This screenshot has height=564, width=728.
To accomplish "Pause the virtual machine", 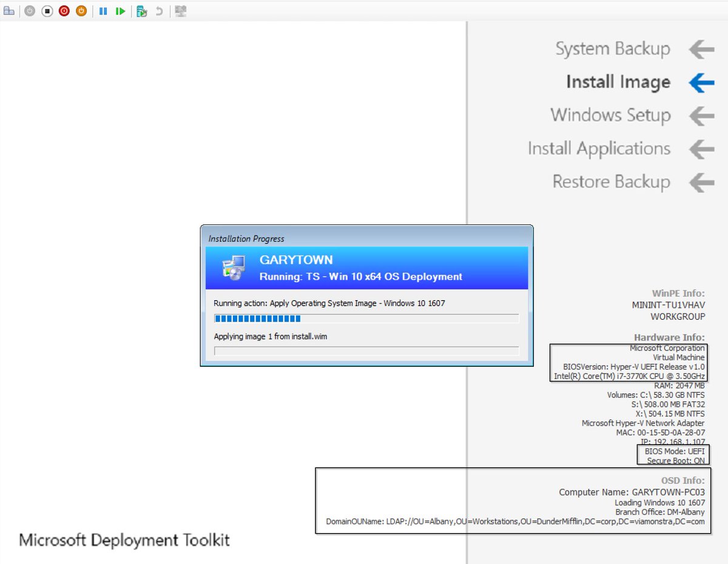I will [x=103, y=11].
